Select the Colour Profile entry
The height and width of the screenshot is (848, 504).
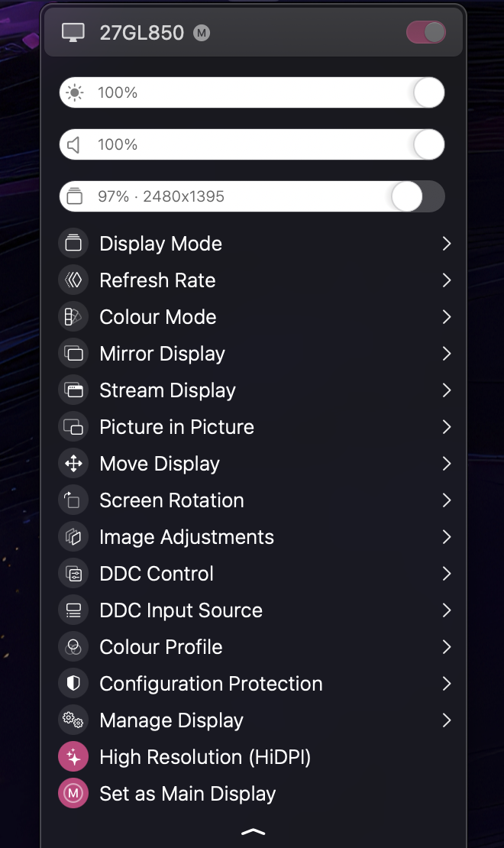click(x=161, y=647)
